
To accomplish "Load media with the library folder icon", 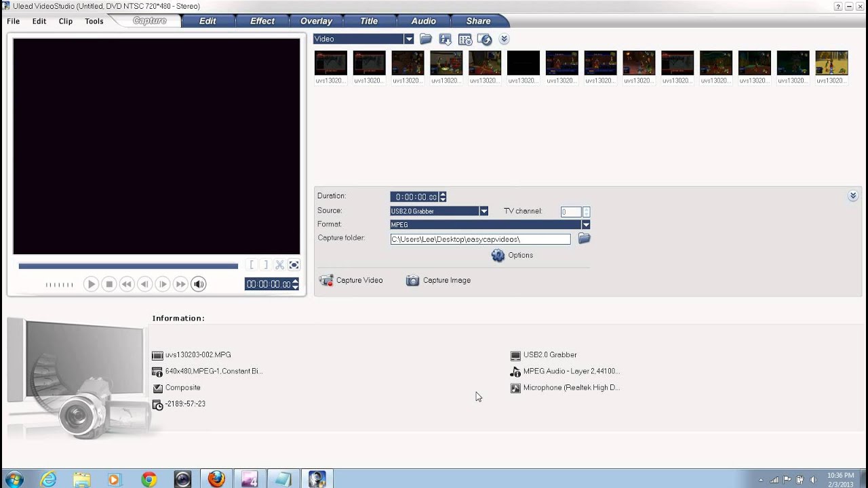I will [426, 39].
